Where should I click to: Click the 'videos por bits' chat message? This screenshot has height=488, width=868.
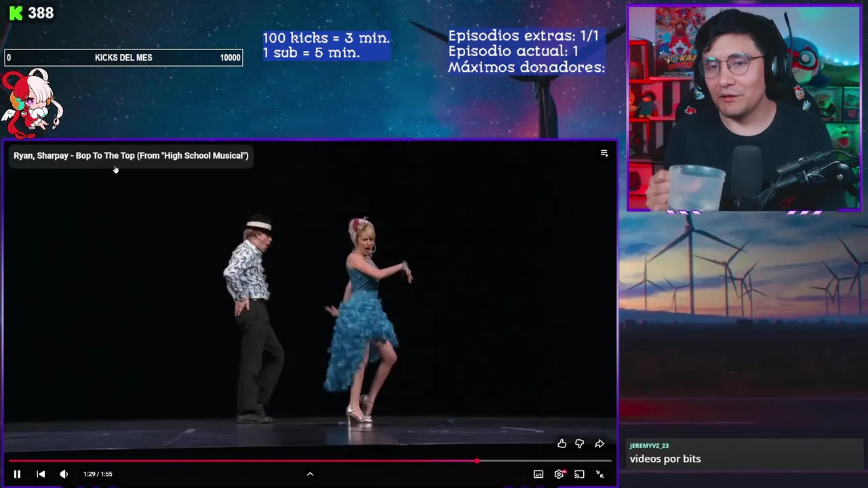pos(665,459)
